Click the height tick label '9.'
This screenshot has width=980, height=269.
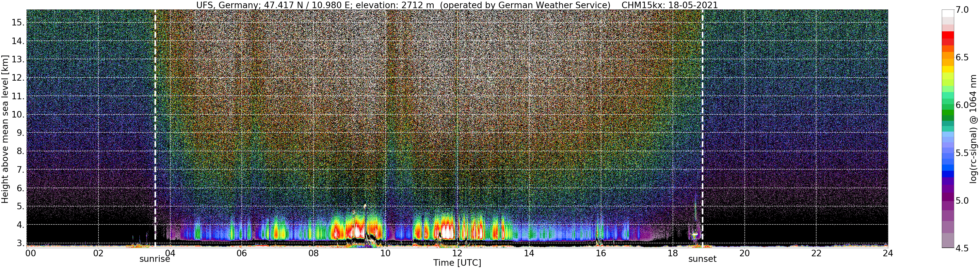[20, 133]
